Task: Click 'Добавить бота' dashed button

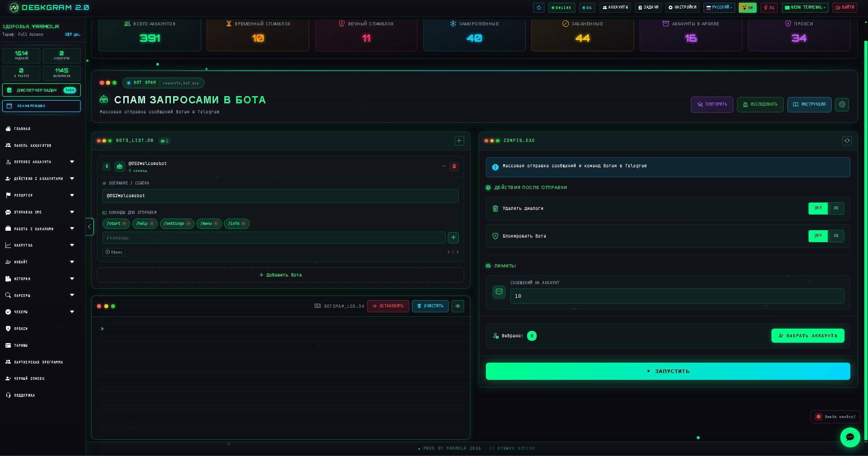Action: (x=280, y=275)
